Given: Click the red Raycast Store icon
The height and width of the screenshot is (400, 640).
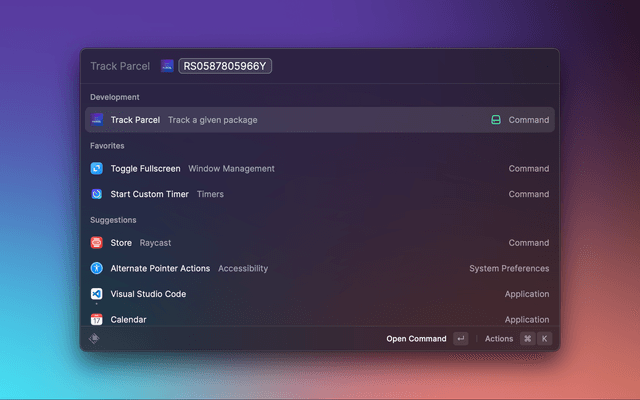Looking at the screenshot, I should click(97, 243).
